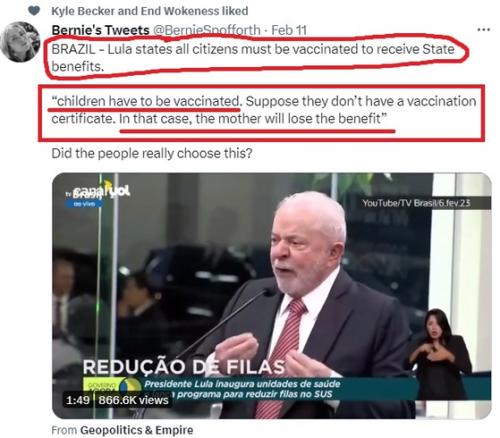This screenshot has width=500, height=438.
Task: Click the 'Did the people really choose this?' line
Action: 152,154
